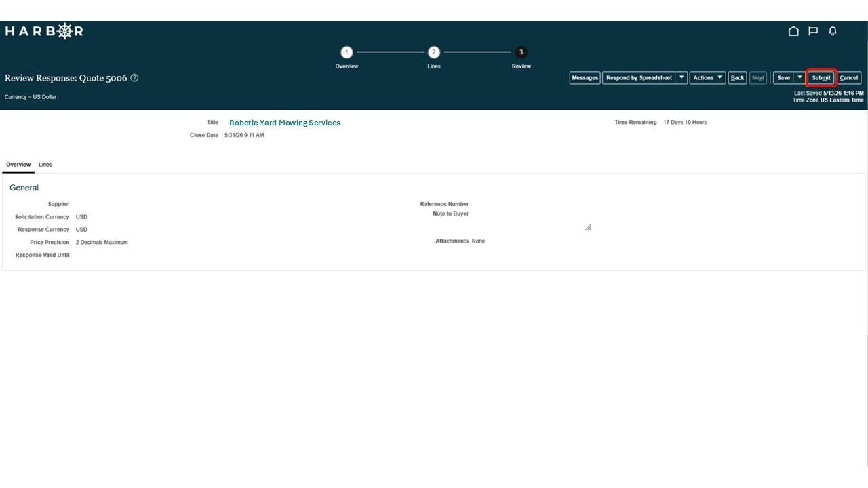Click the Reference Number label
This screenshot has height=488, width=868.
click(444, 204)
